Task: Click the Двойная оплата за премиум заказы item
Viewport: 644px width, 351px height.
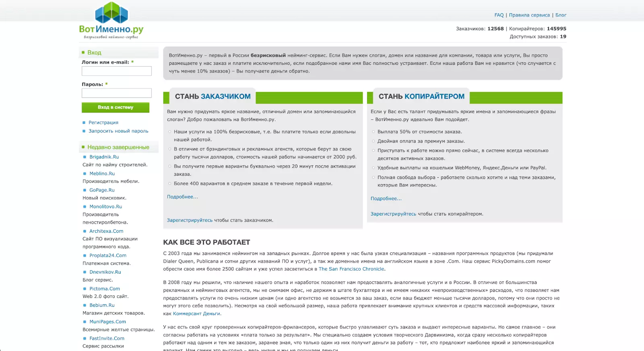Action: pyautogui.click(x=421, y=141)
